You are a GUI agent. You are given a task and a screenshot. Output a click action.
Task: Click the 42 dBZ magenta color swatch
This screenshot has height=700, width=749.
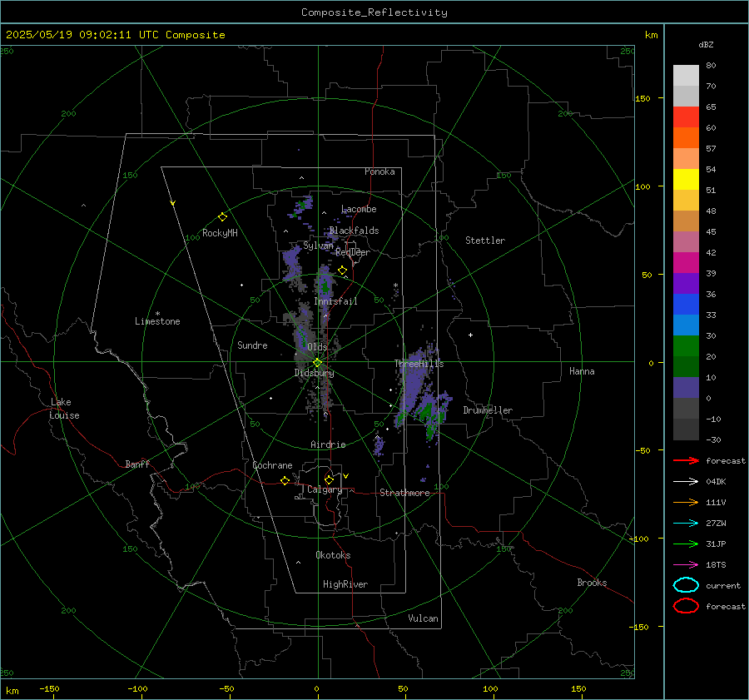click(x=686, y=263)
